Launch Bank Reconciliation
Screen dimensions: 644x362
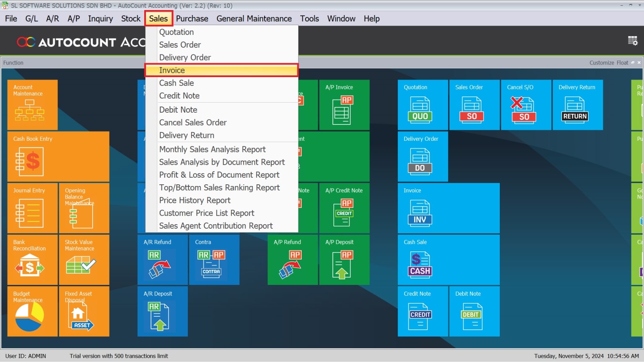pyautogui.click(x=32, y=260)
